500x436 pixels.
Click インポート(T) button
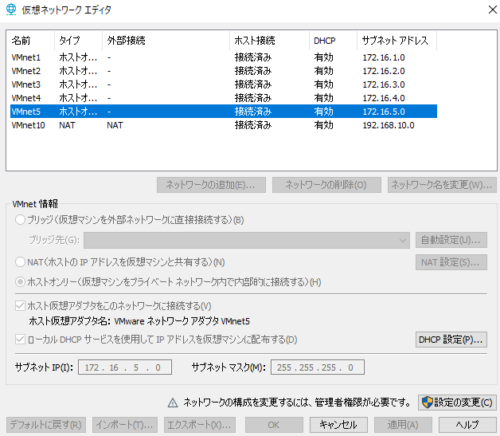point(125,425)
